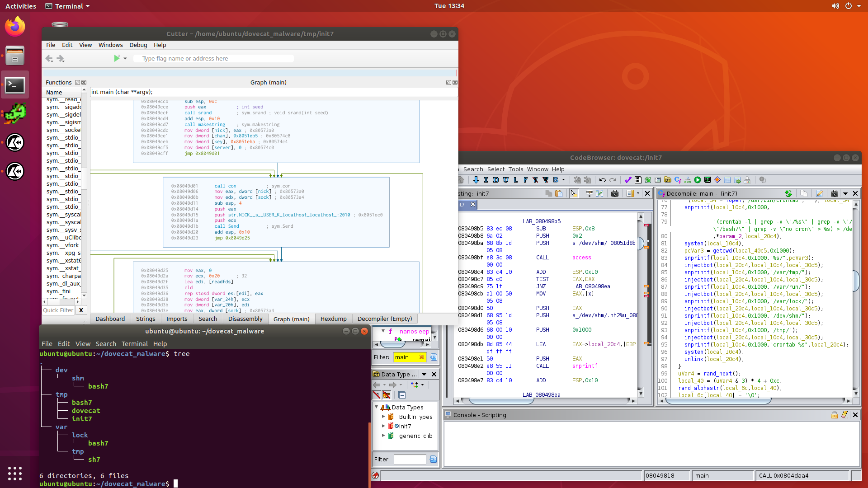This screenshot has height=488, width=868.
Task: Open the Data Type Manager DT toolbar icon
Action: [x=668, y=180]
